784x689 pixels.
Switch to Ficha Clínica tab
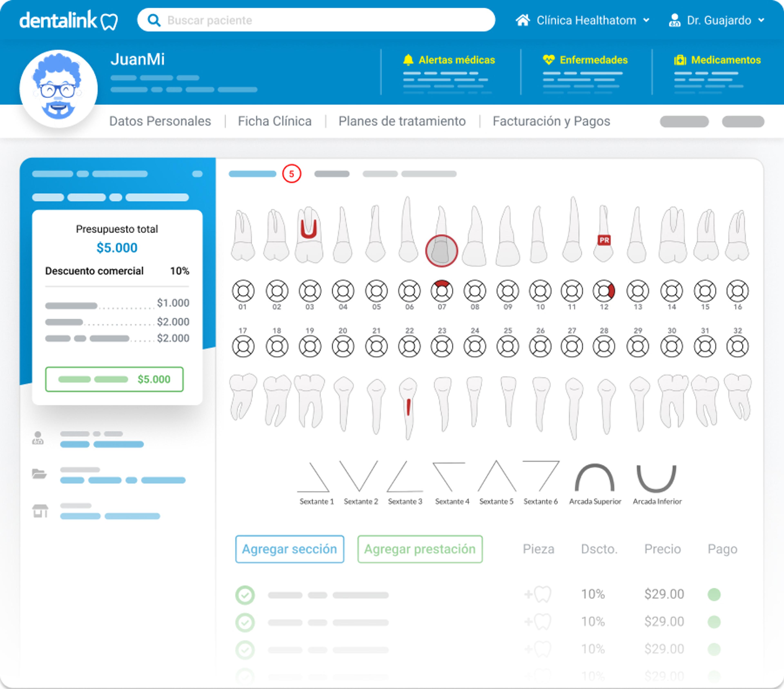[x=275, y=121]
